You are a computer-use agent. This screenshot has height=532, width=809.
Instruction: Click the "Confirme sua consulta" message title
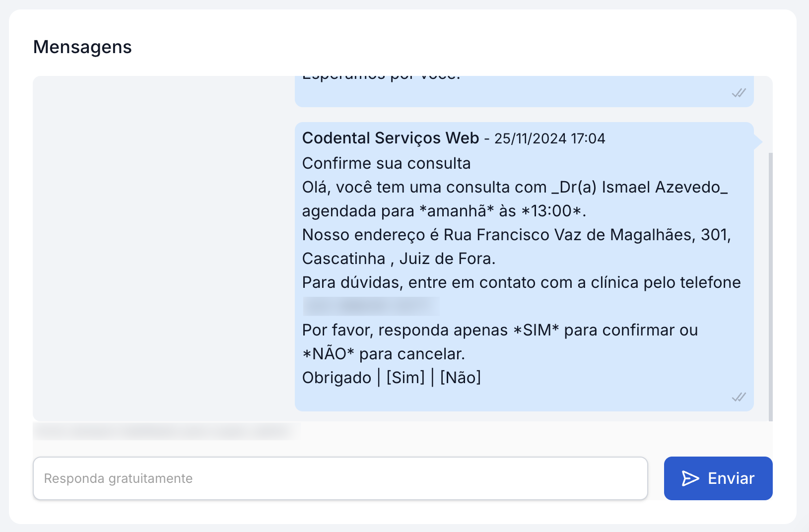[x=386, y=163]
